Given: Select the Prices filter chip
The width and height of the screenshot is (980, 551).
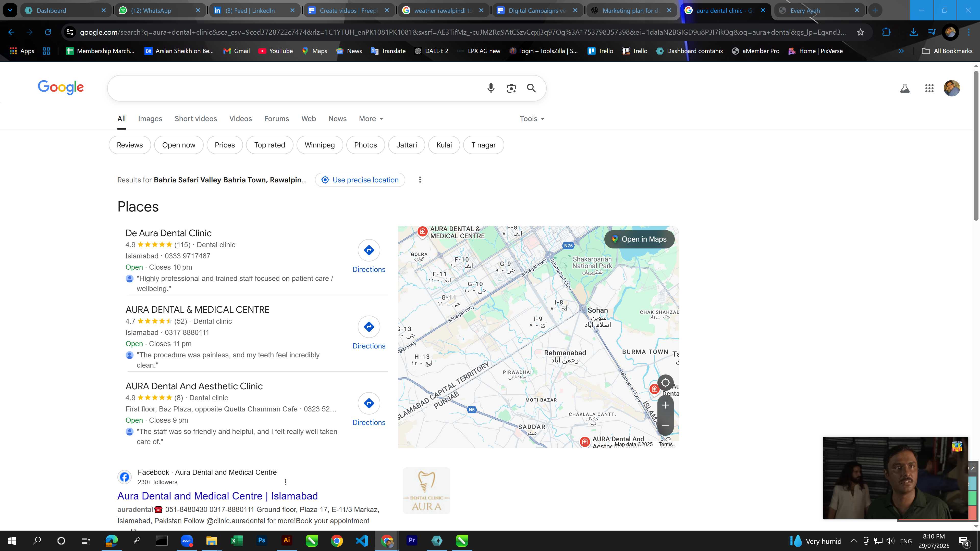Looking at the screenshot, I should 225,145.
